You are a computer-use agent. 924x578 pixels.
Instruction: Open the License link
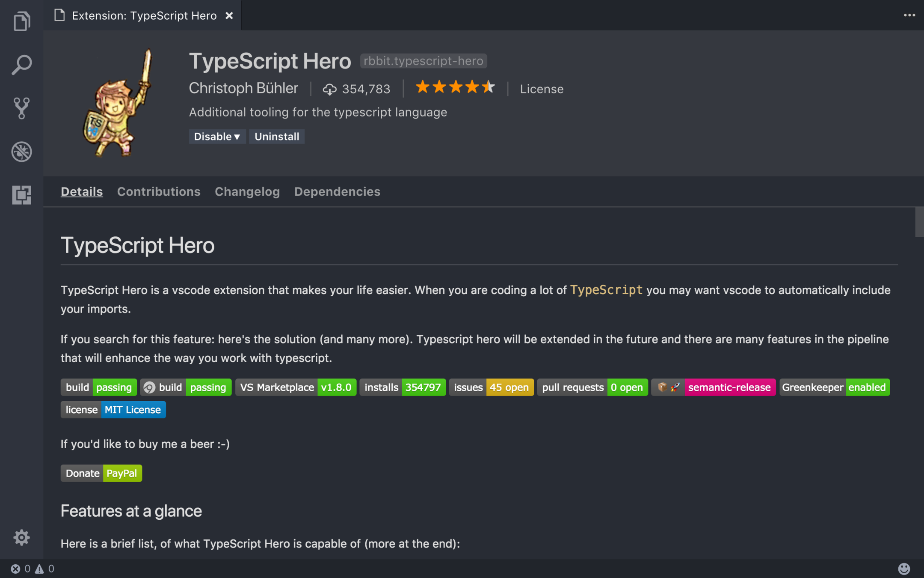[x=542, y=89]
